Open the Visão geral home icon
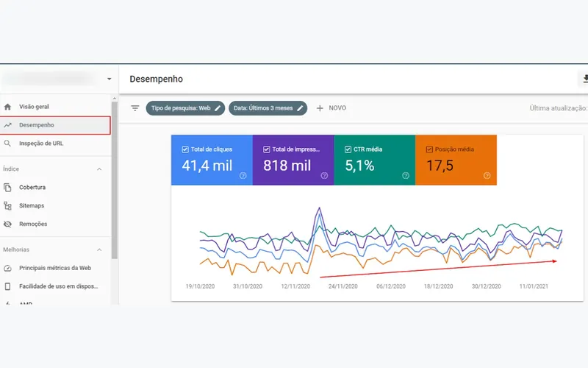The height and width of the screenshot is (368, 588). [7, 107]
